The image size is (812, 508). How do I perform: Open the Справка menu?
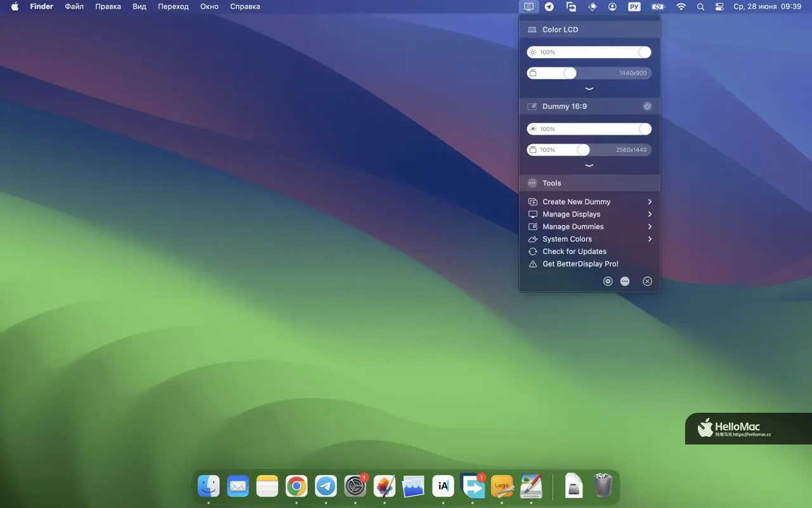(x=245, y=7)
